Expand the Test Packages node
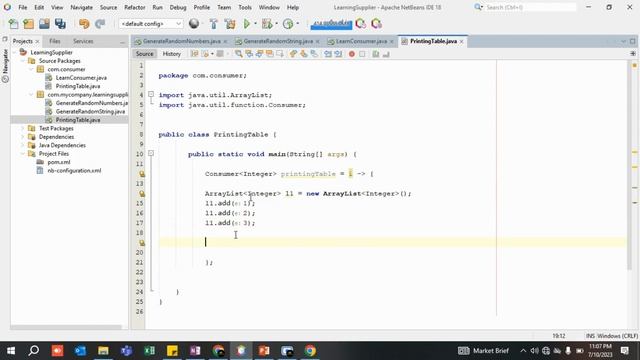Viewport: 640px width, 360px height. tap(23, 128)
